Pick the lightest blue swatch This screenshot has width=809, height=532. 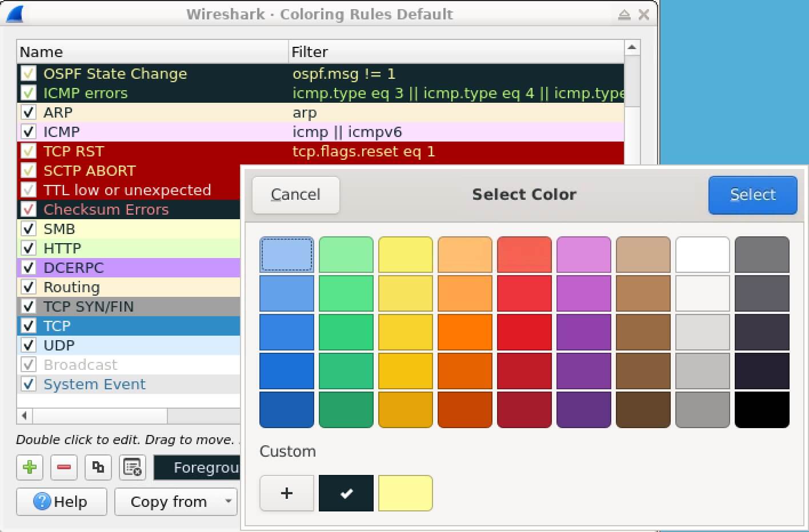point(287,255)
